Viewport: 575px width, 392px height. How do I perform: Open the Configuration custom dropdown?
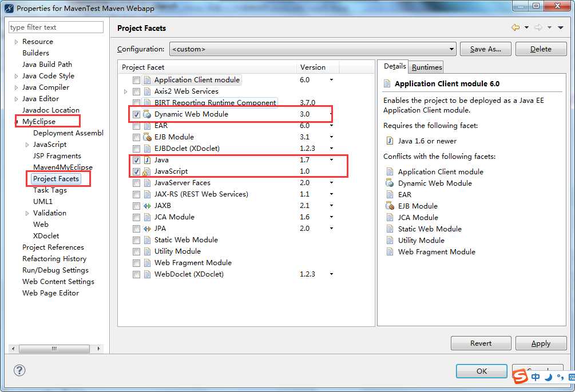click(x=313, y=49)
